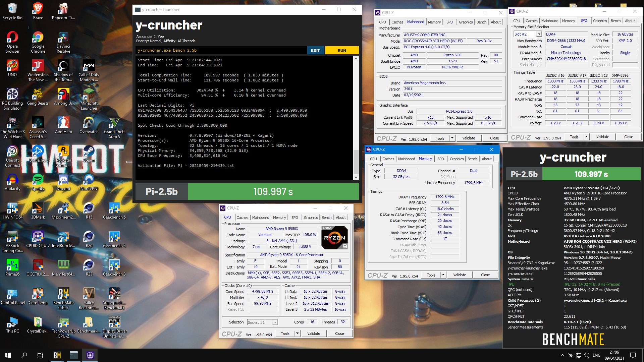Open Opera browser desktop icon
The width and height of the screenshot is (644, 362).
coord(12,42)
